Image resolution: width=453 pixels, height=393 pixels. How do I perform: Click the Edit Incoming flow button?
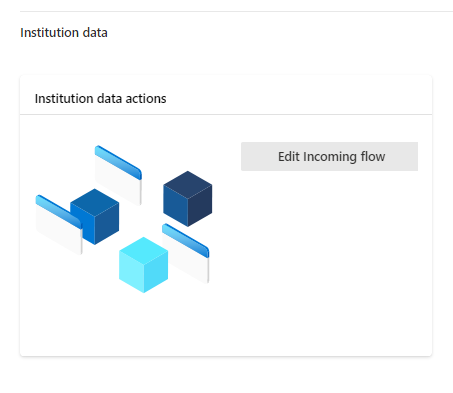[329, 157]
